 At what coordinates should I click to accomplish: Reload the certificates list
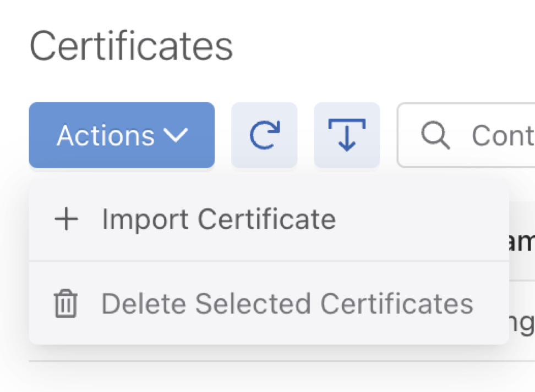coord(264,135)
